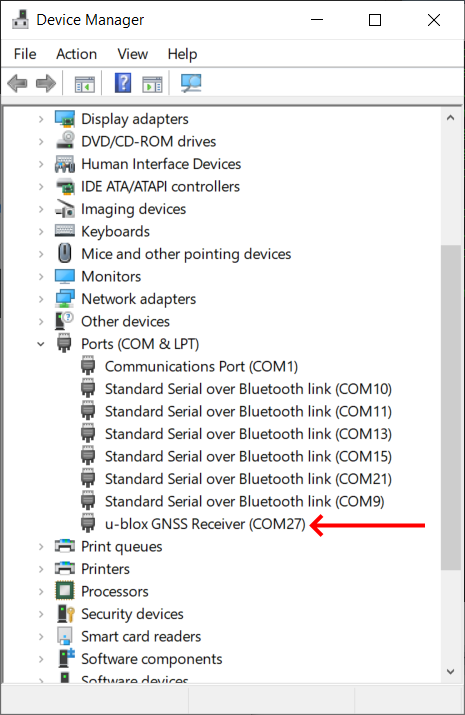Click the Action Pane toolbar icon
The width and height of the screenshot is (465, 715).
152,84
